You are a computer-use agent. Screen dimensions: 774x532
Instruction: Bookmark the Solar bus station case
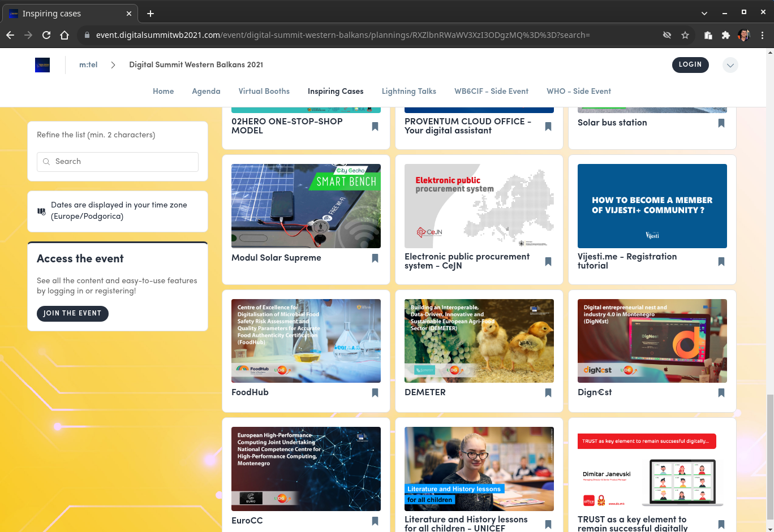(721, 123)
